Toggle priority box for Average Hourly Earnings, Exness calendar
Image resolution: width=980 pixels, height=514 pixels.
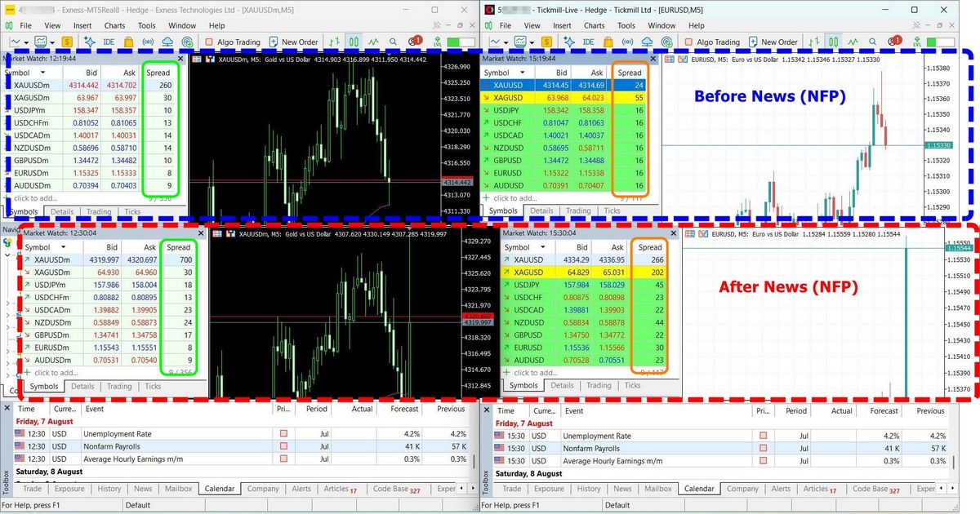point(284,459)
